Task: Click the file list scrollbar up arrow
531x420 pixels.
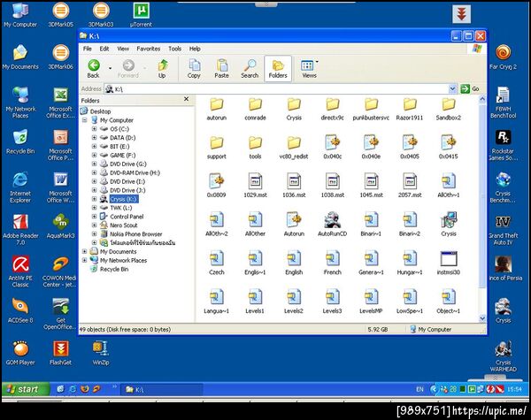Action: click(482, 99)
